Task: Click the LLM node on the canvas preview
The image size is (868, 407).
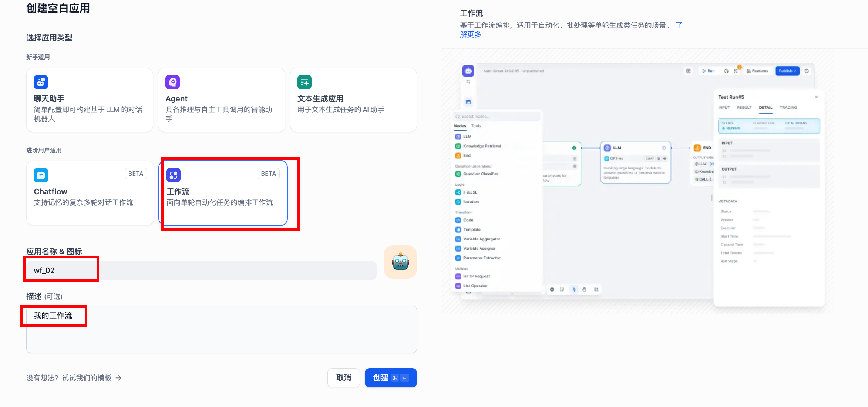Action: [636, 162]
